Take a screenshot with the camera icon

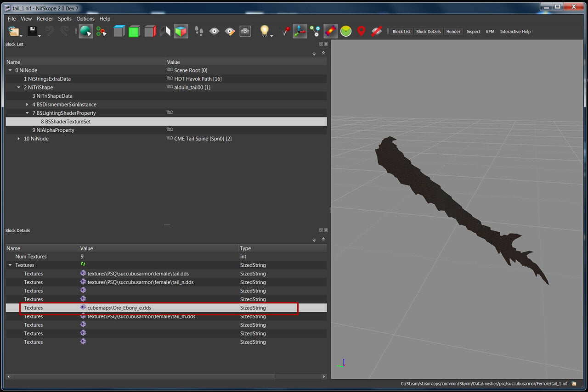(245, 31)
